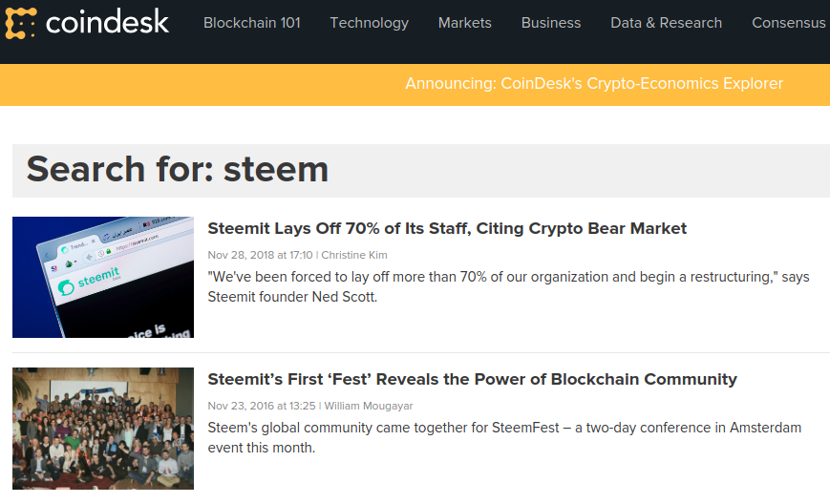Screen dimensions: 830x504
Task: Open the SteemFest group photo thumbnail
Action: [103, 429]
